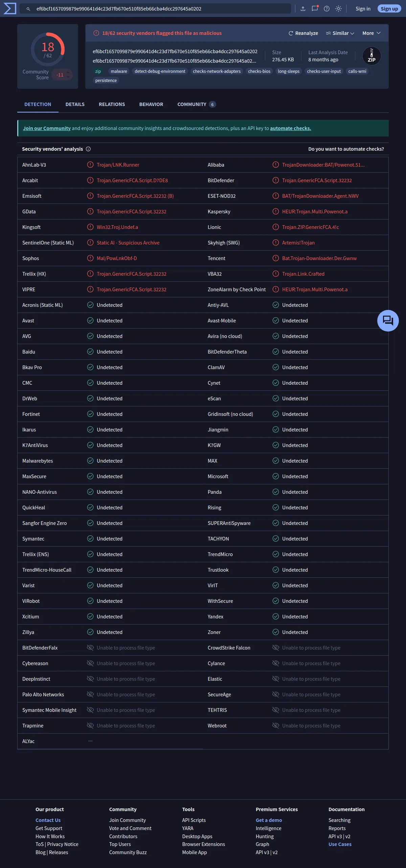Vote up the community score arrow
This screenshot has height=868, width=406.
[x=68, y=72]
